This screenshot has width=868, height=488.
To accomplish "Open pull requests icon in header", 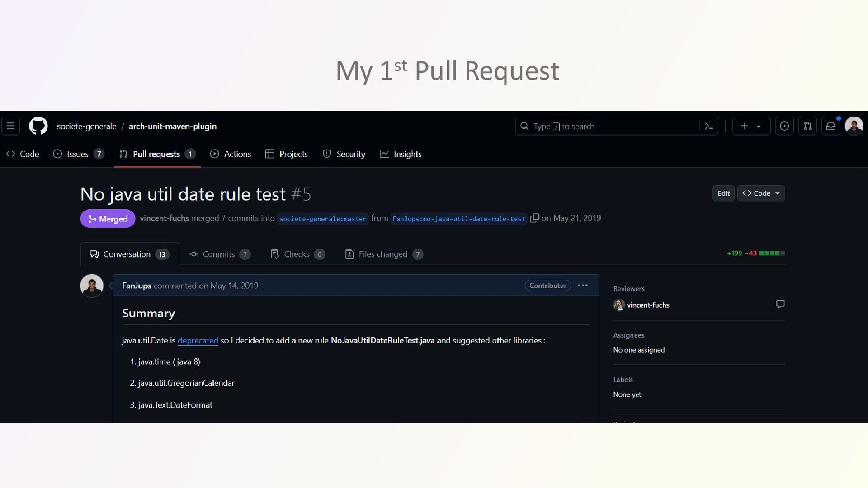I will tap(808, 126).
